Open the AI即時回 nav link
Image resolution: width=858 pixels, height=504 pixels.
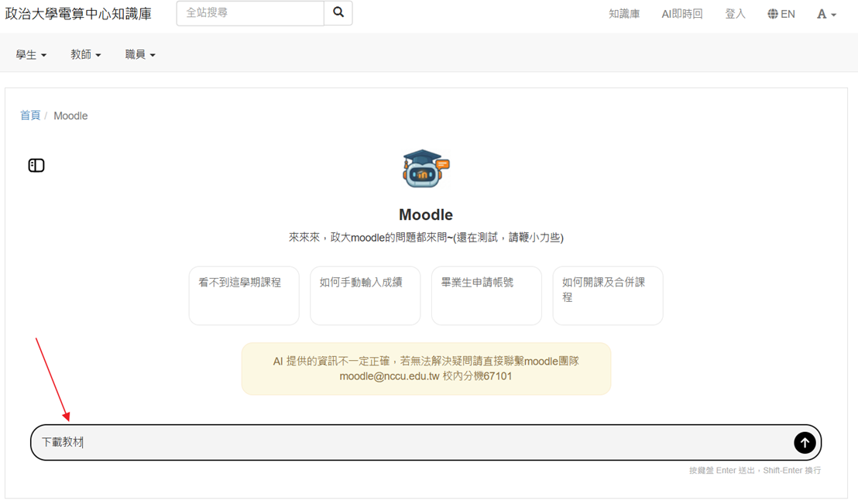pyautogui.click(x=681, y=14)
